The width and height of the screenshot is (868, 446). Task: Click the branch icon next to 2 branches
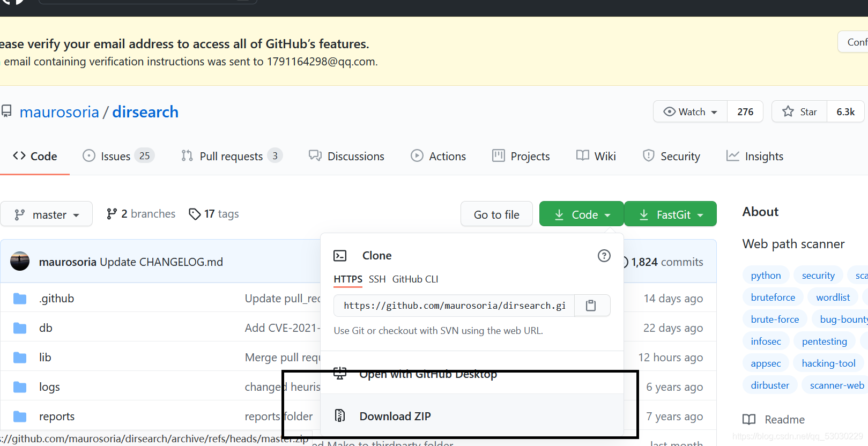[x=112, y=214]
